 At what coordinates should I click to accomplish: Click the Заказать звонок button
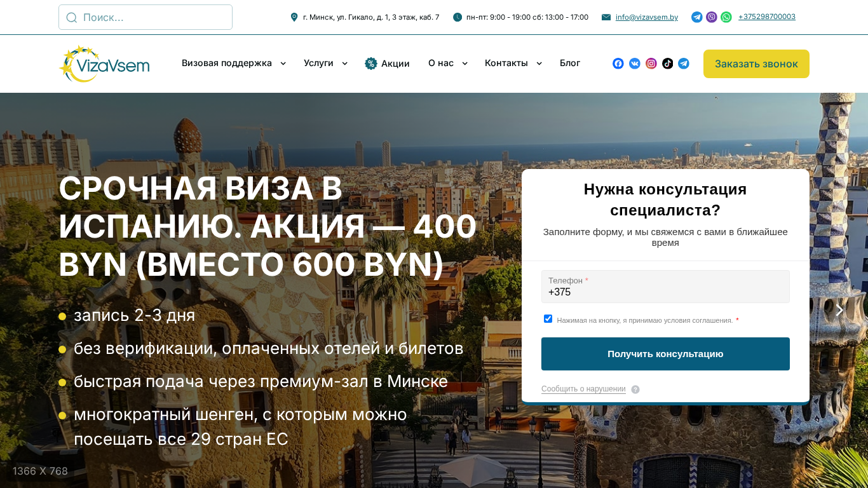coord(756,64)
